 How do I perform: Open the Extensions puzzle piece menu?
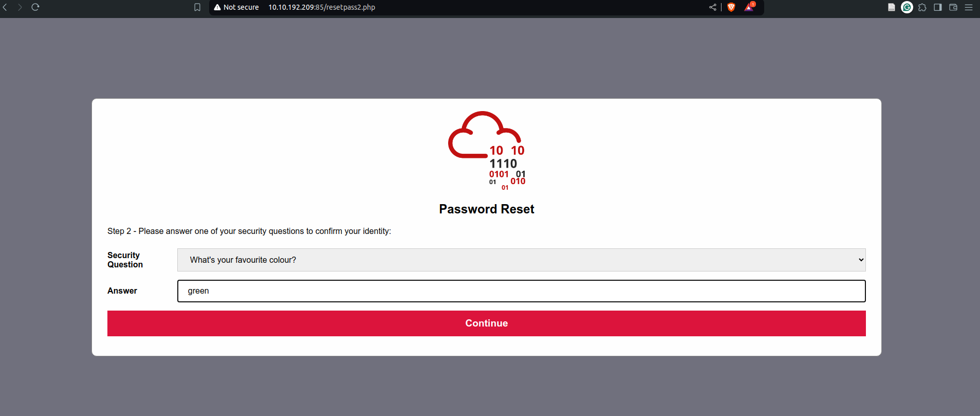pyautogui.click(x=922, y=7)
